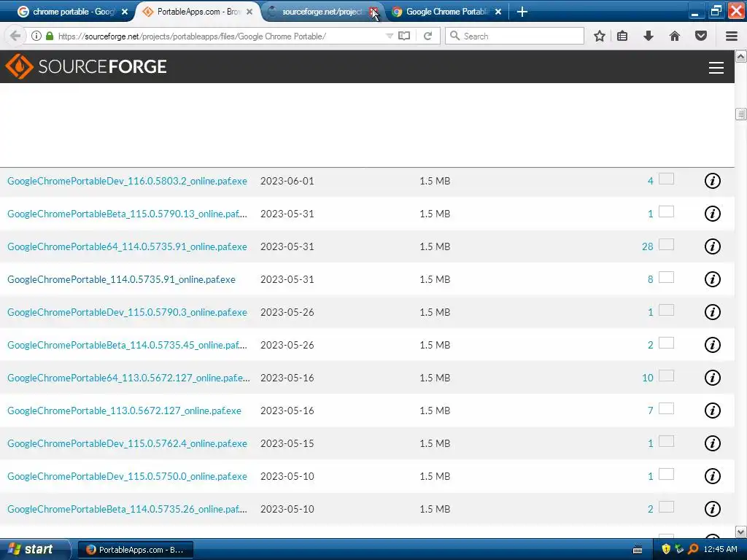Click weekly download count 10

(648, 378)
